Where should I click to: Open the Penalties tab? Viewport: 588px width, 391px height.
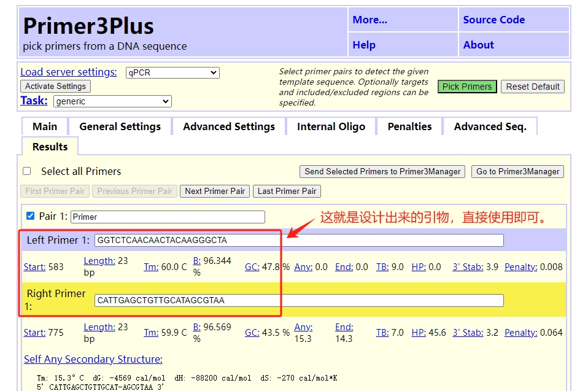point(409,126)
